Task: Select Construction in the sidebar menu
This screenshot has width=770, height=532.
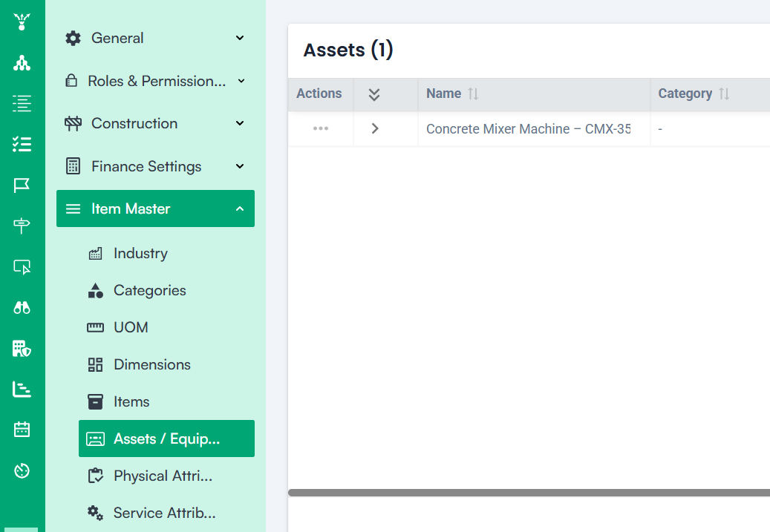Action: coord(134,123)
